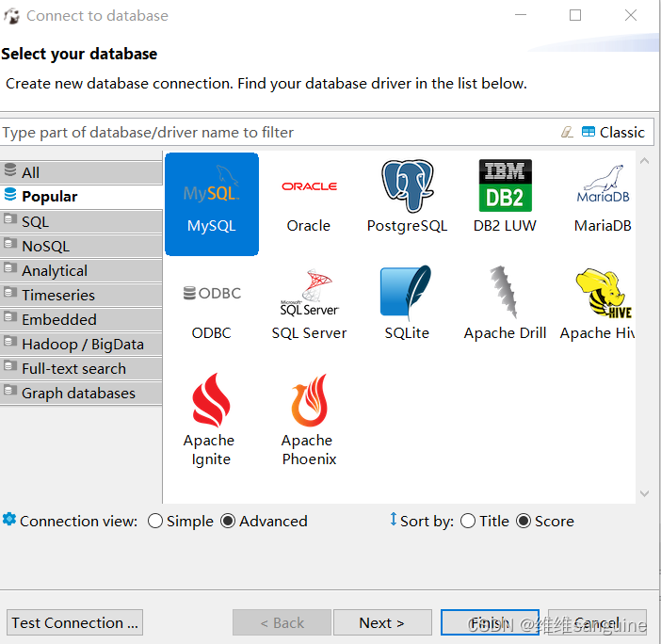Image resolution: width=661 pixels, height=644 pixels.
Task: Show All database categories
Action: click(81, 172)
